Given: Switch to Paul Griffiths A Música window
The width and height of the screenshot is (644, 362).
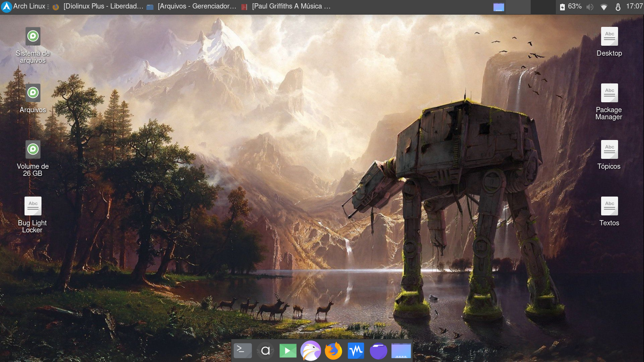Looking at the screenshot, I should pos(286,7).
